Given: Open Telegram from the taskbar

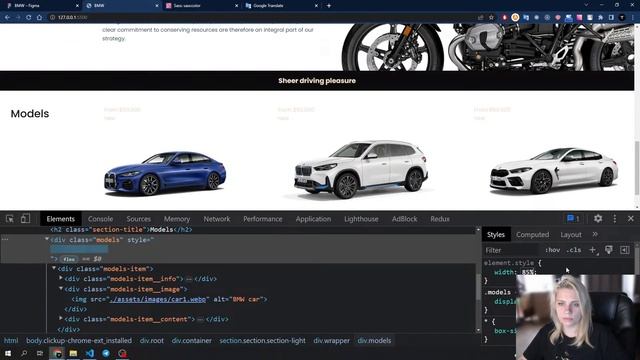Looking at the screenshot, I should 106,353.
